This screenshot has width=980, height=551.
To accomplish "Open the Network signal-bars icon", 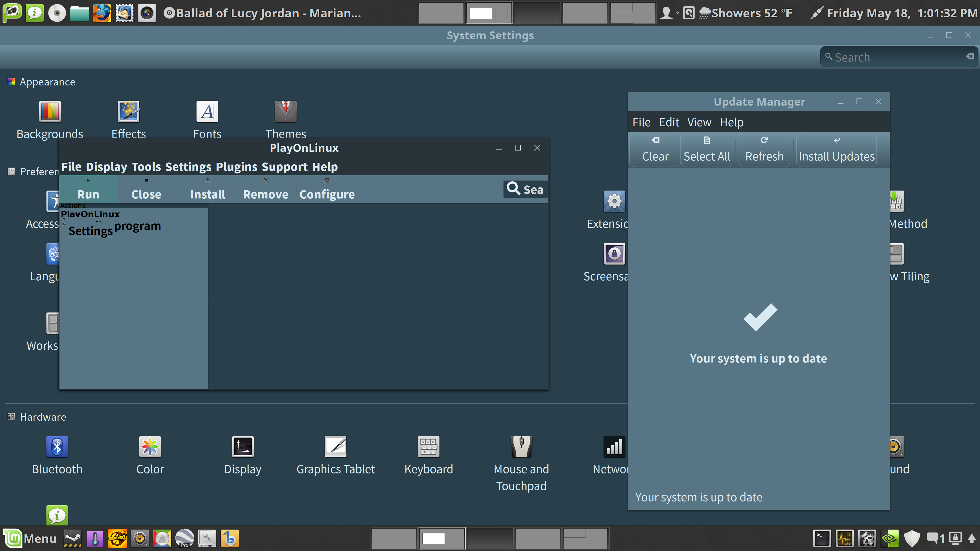I will (614, 446).
